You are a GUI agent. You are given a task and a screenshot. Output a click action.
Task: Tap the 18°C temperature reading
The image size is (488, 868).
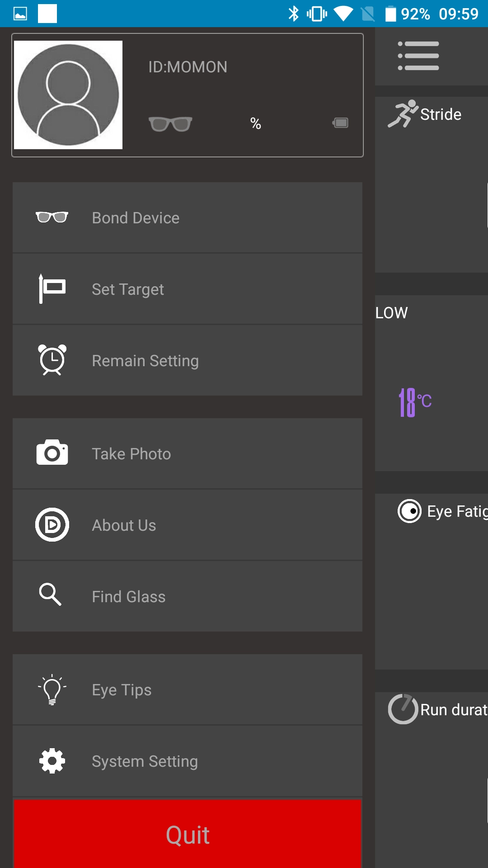(415, 402)
